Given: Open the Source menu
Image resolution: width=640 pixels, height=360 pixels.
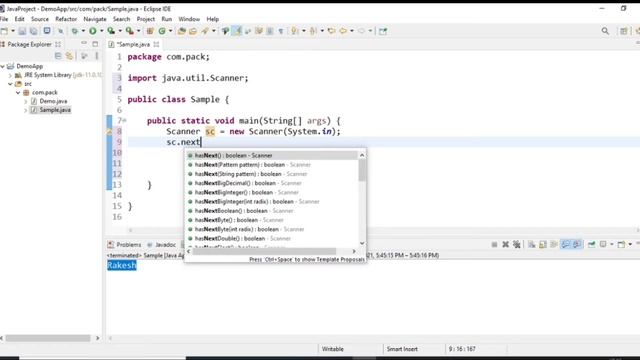Looking at the screenshot, I should pos(40,19).
